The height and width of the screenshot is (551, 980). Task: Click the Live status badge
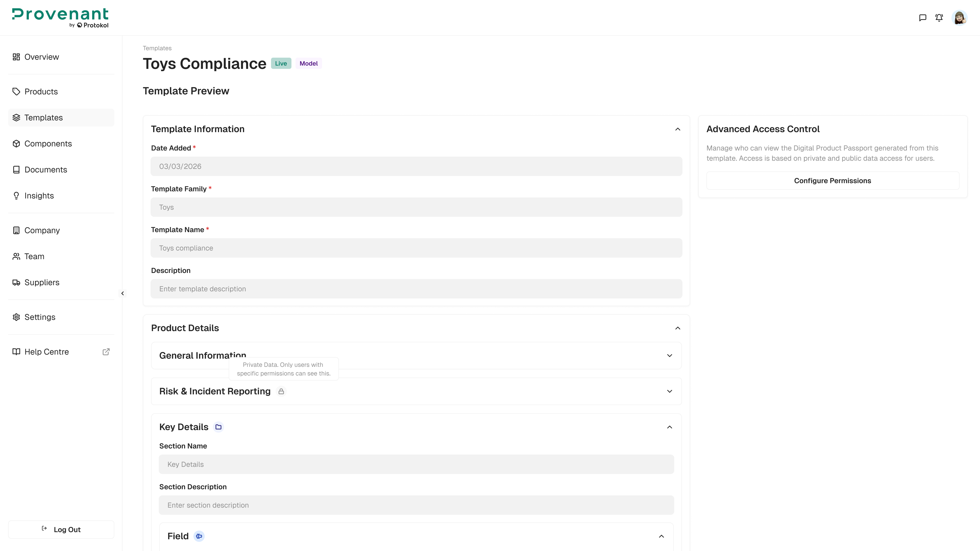[x=281, y=63]
